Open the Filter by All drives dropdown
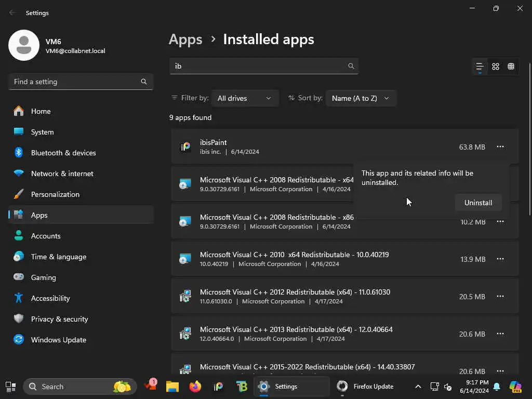The image size is (532, 399). (x=245, y=98)
